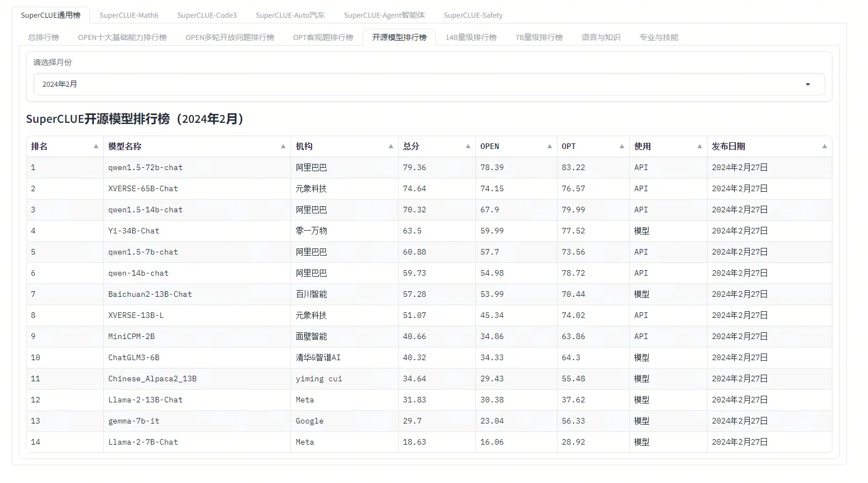Select the 总排行榜 sub-tab

tap(43, 37)
